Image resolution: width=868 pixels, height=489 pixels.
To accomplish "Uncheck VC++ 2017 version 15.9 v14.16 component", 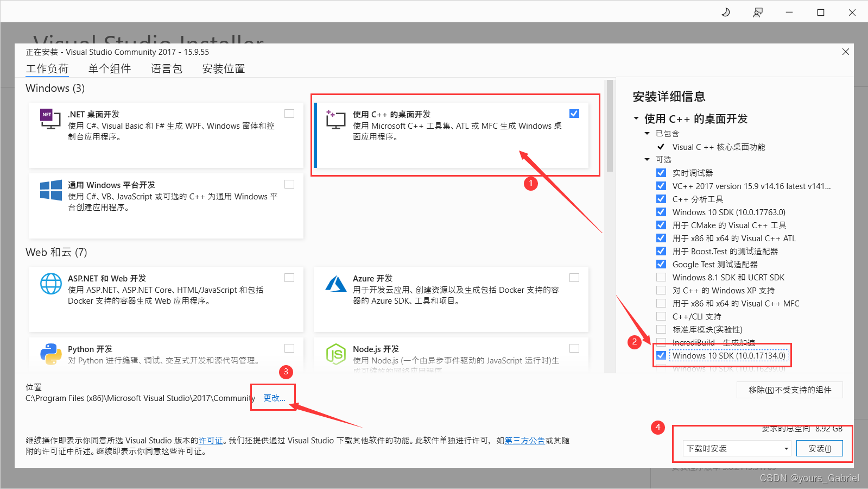I will coord(661,186).
